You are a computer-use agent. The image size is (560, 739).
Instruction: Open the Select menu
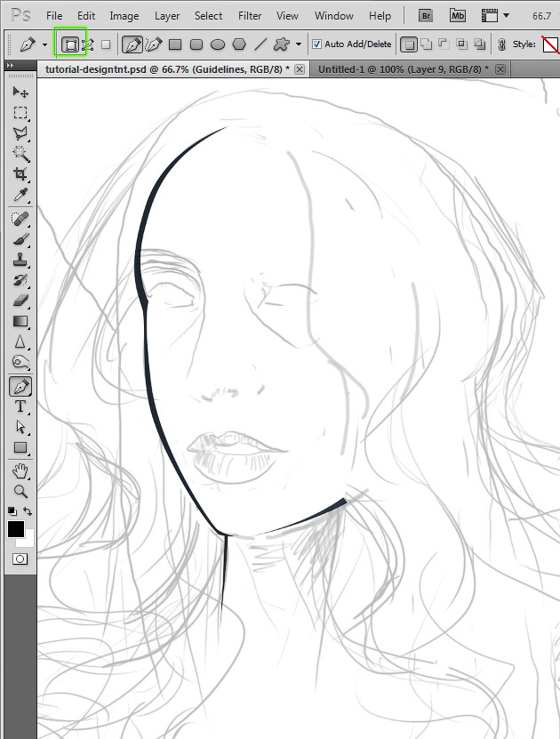point(208,15)
